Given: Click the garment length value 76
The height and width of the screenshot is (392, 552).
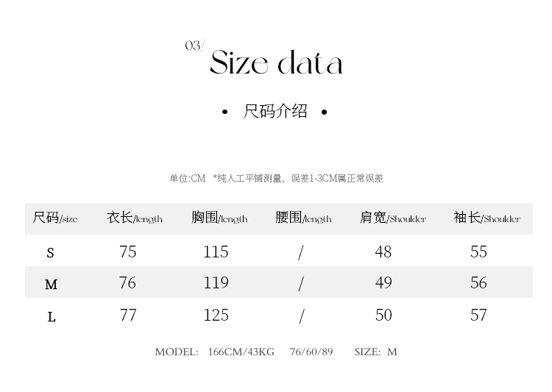Looking at the screenshot, I should (127, 283).
